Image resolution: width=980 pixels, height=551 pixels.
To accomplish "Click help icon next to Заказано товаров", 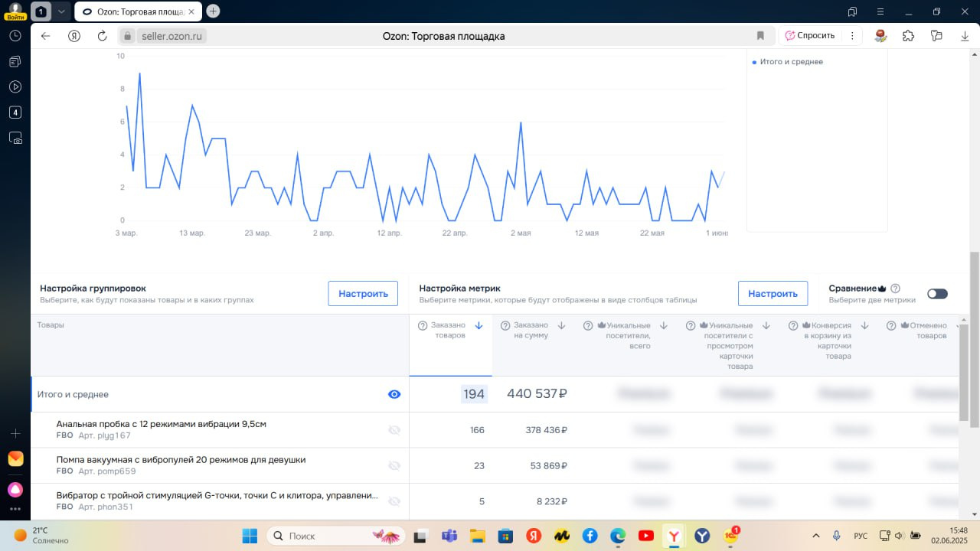I will coord(422,326).
